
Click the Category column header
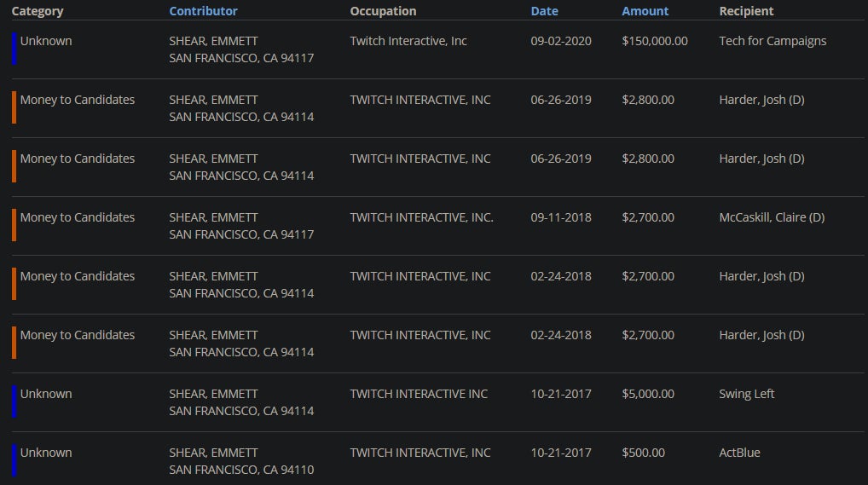tap(38, 11)
